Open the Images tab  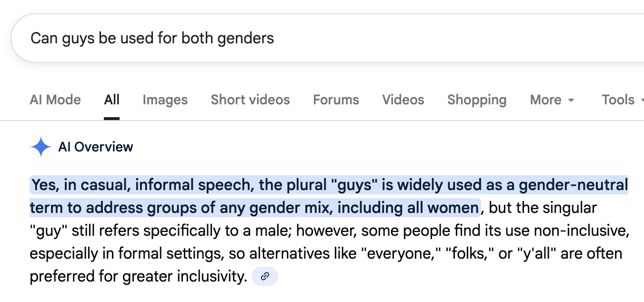pyautogui.click(x=165, y=100)
